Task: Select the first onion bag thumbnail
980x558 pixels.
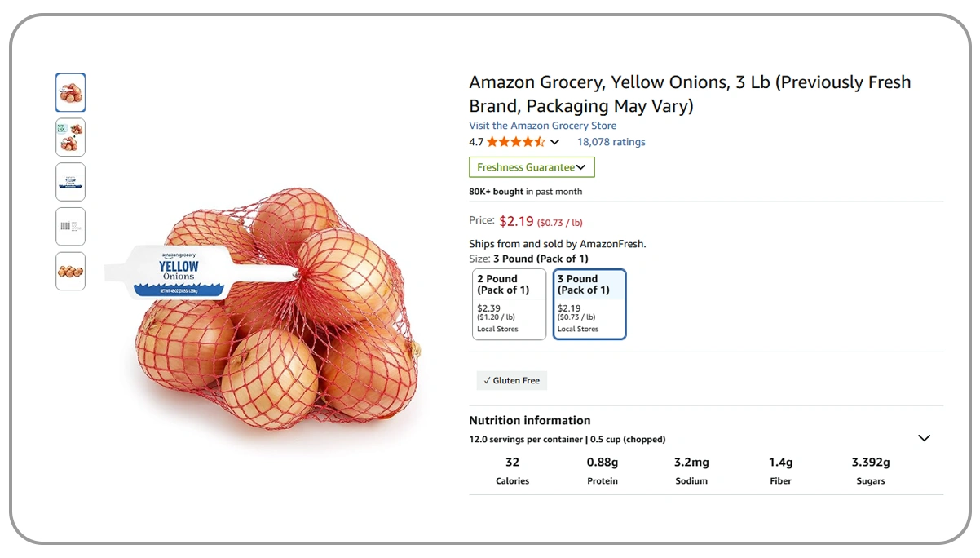Action: [70, 93]
